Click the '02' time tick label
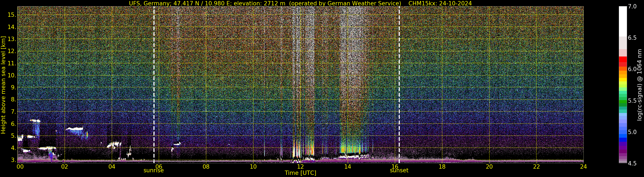The width and height of the screenshot is (644, 177). point(65,166)
